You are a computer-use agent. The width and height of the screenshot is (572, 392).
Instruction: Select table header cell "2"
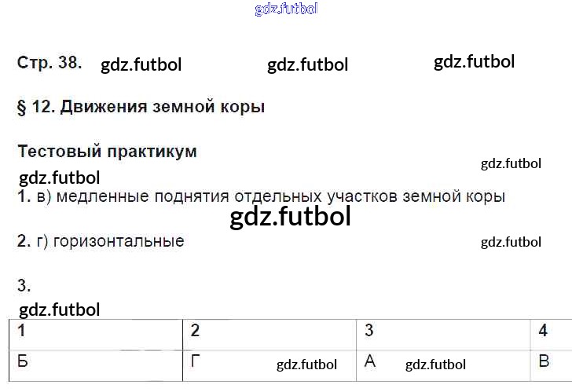click(269, 332)
